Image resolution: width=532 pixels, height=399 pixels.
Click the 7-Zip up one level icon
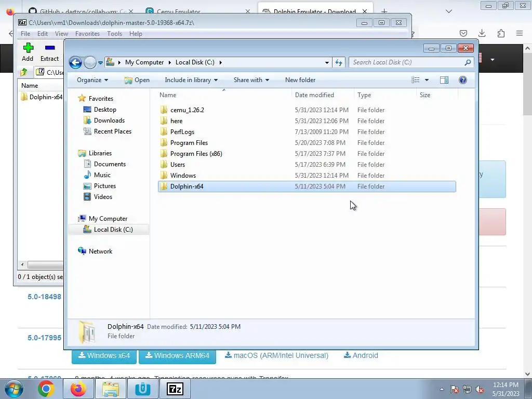(24, 72)
